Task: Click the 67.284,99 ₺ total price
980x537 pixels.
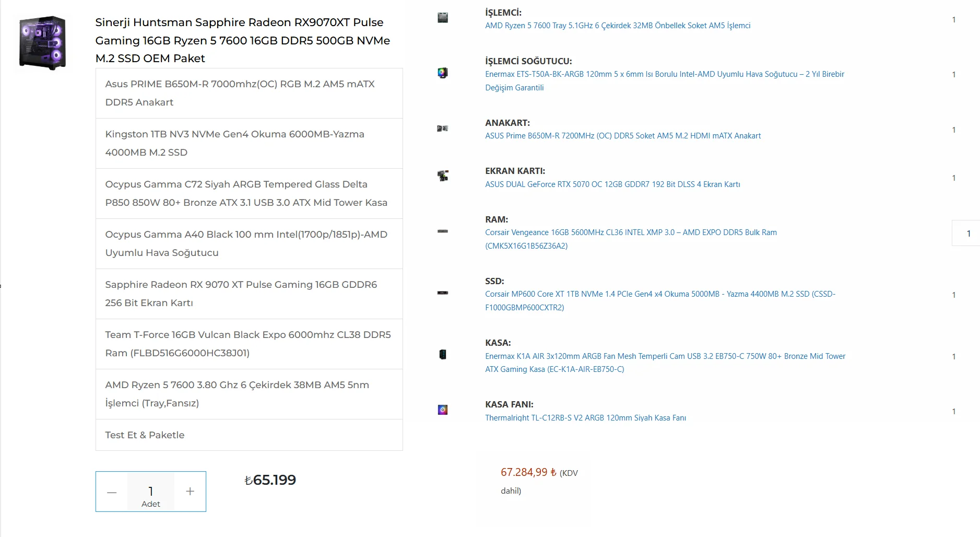Action: pyautogui.click(x=528, y=472)
